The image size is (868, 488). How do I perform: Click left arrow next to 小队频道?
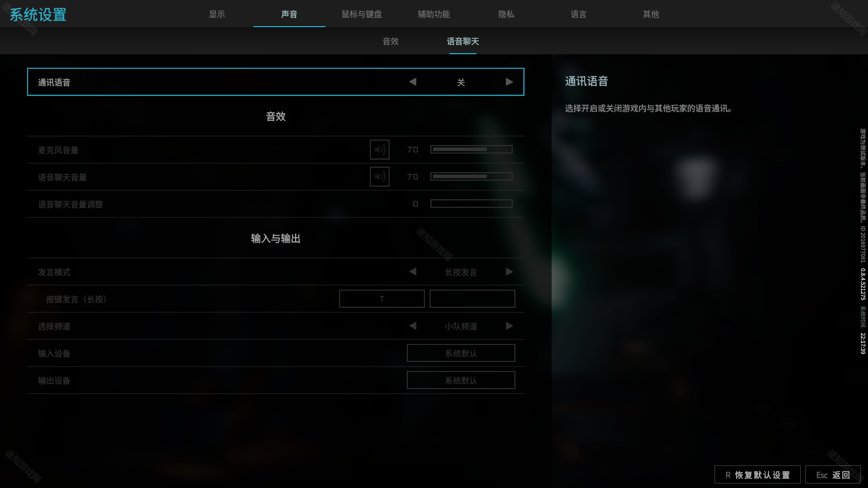pos(413,326)
